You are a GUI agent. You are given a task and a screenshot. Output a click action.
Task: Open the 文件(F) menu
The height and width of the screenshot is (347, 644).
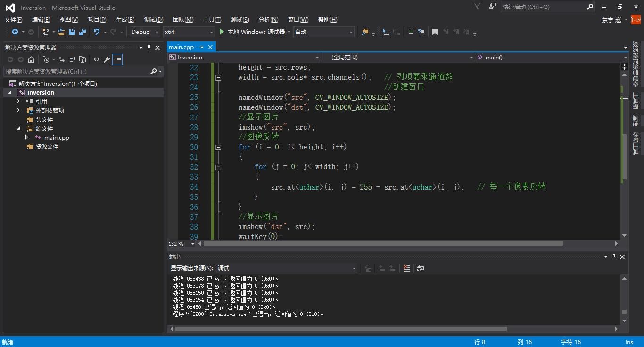[x=13, y=19]
